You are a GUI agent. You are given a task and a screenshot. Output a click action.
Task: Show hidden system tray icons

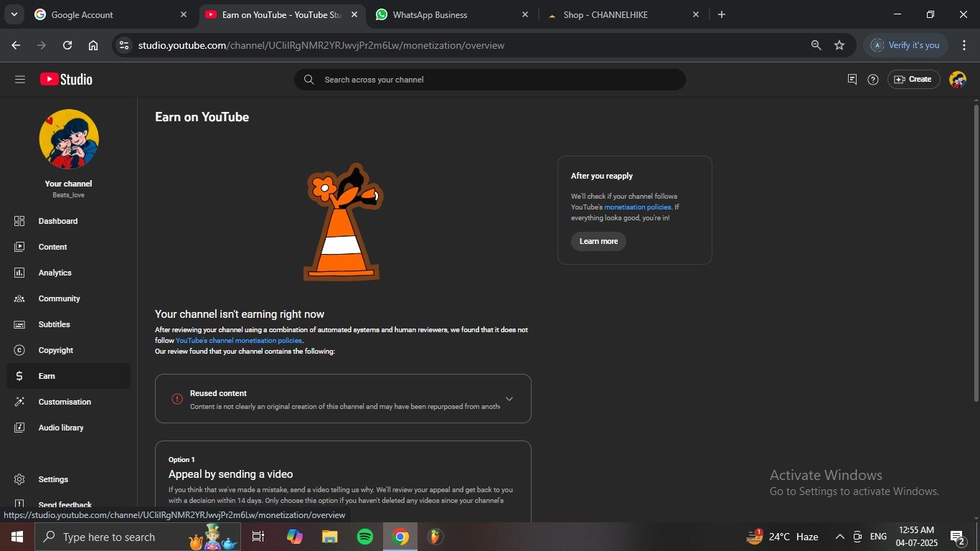839,537
